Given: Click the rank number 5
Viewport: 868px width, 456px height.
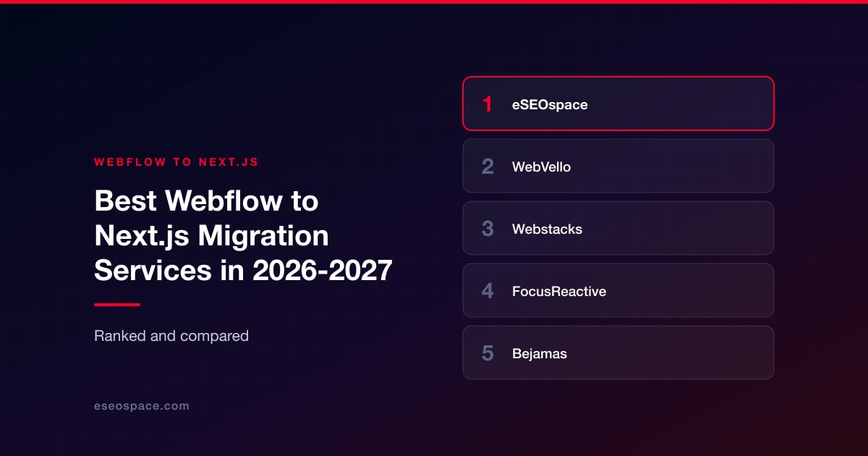Looking at the screenshot, I should [488, 353].
